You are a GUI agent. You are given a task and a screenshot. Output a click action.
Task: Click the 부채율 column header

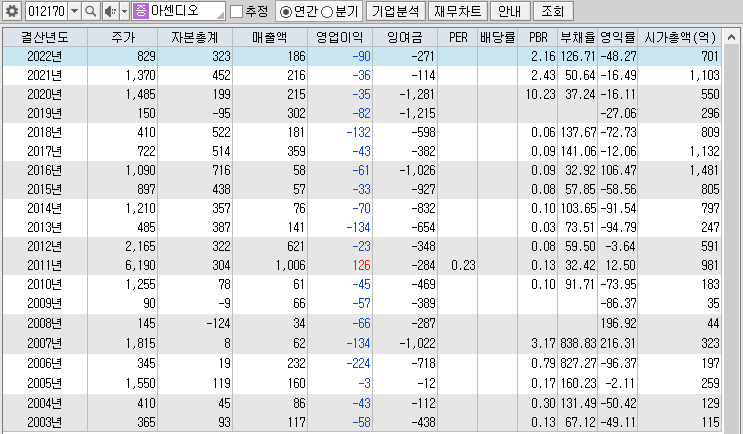tap(578, 37)
